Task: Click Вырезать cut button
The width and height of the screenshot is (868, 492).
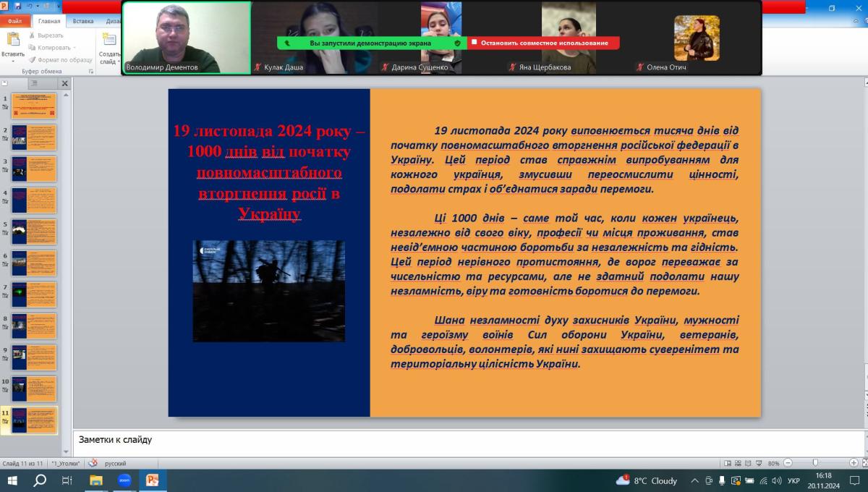Action: [x=47, y=35]
